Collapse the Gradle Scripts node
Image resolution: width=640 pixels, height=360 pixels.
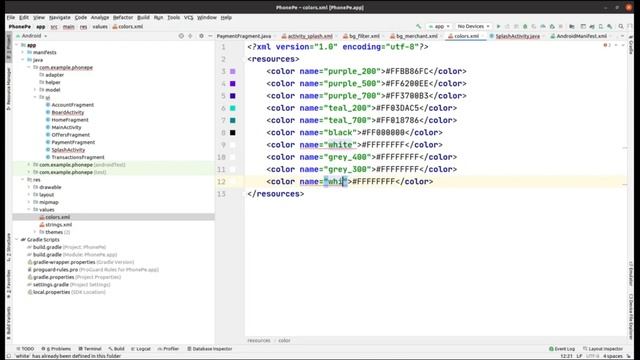coord(17,240)
